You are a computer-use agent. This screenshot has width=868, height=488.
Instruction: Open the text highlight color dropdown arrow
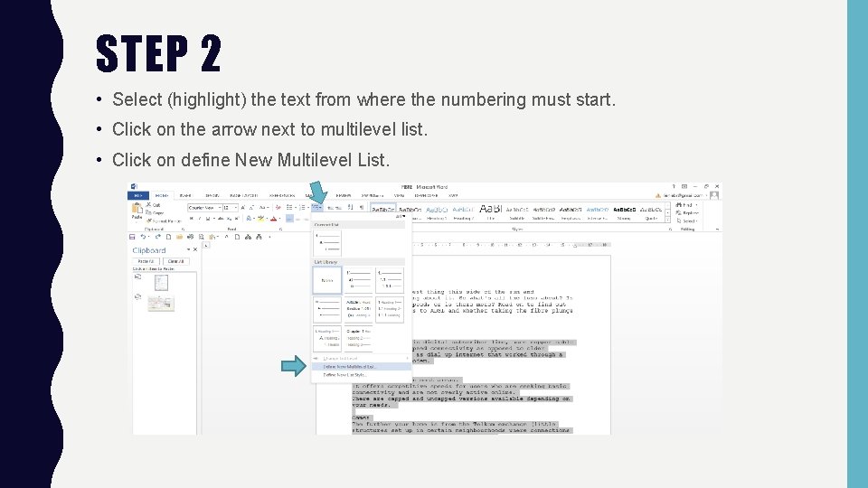(x=267, y=218)
